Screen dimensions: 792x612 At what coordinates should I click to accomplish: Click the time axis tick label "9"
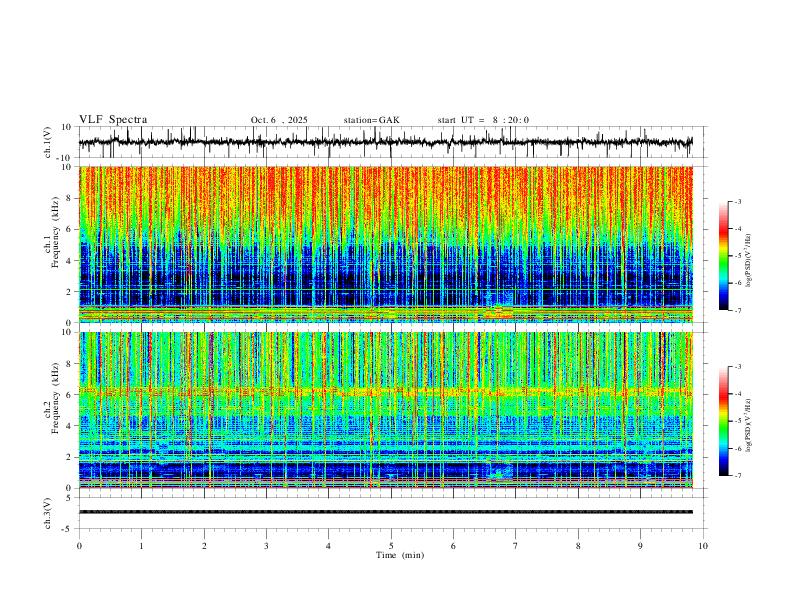[640, 546]
